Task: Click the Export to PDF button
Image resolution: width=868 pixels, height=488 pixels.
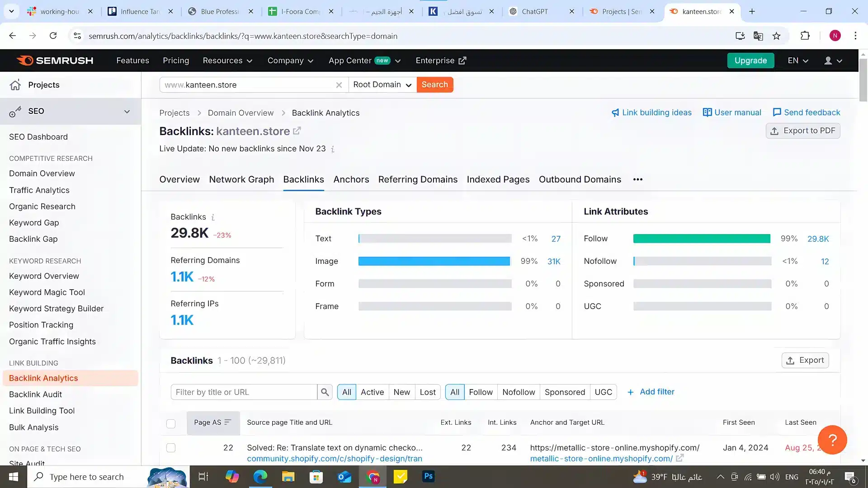Action: 803,131
